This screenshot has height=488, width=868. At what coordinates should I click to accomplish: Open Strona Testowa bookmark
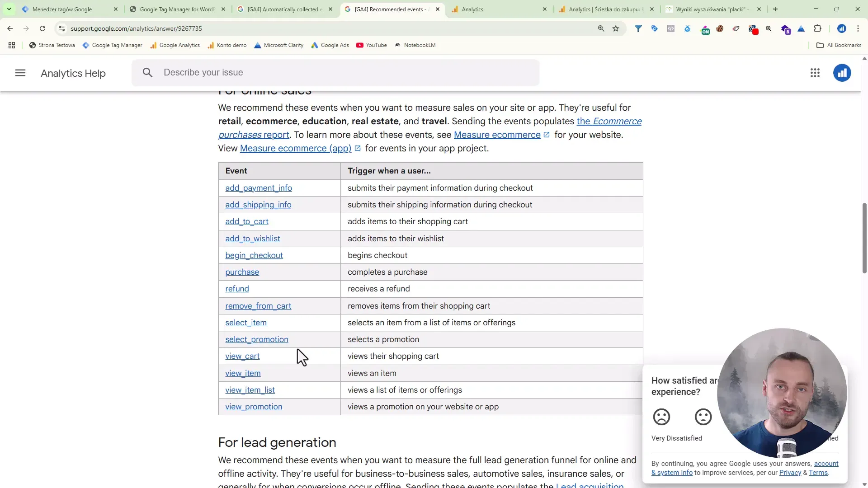tap(52, 45)
